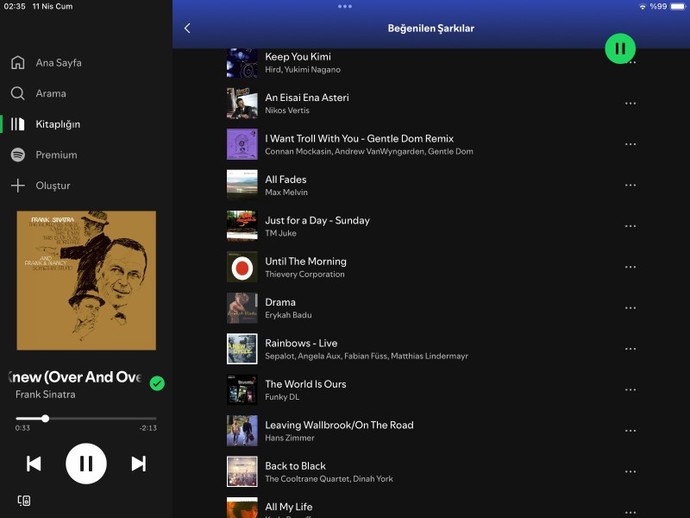Open more options for An Eisai Ena Asteri
The height and width of the screenshot is (518, 690).
click(630, 103)
